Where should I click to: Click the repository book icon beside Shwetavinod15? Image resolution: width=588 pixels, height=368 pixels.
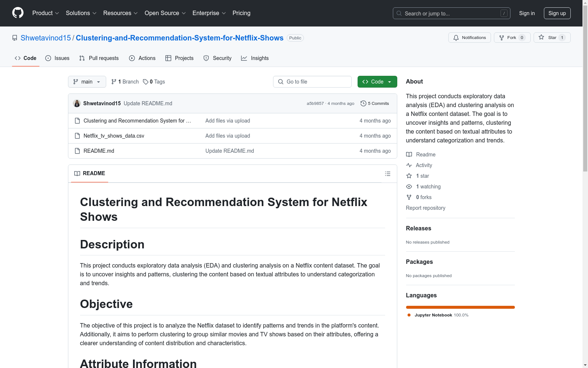tap(15, 38)
